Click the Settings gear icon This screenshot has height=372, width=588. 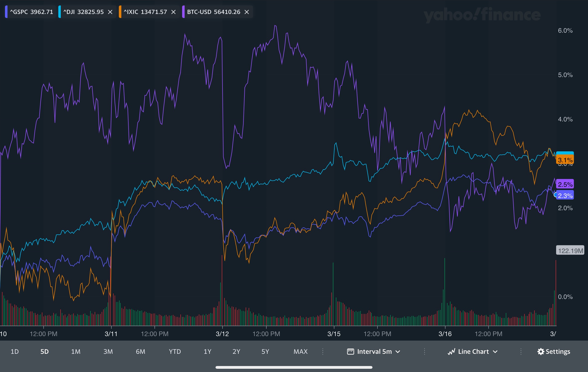pyautogui.click(x=541, y=352)
